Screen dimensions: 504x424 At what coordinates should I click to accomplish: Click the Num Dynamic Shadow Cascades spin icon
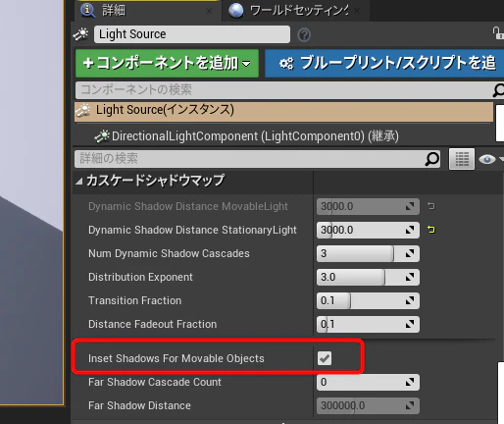coord(410,253)
